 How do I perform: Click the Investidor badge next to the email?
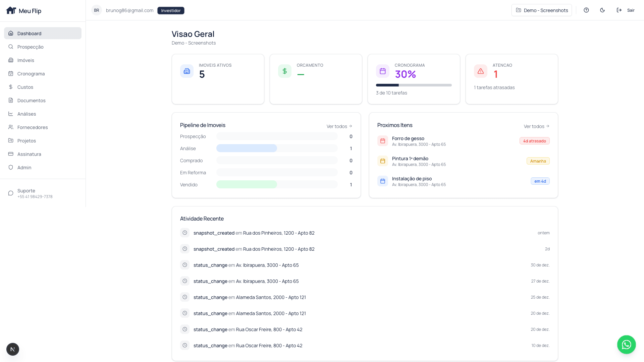171,10
